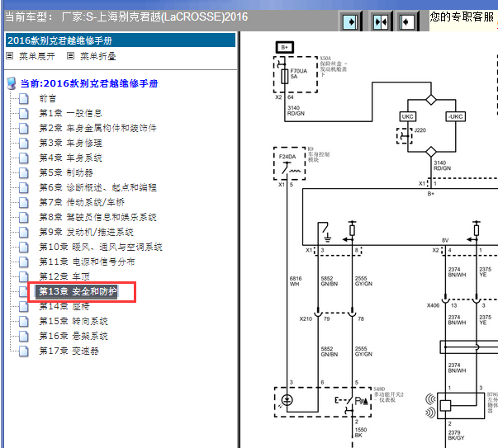This screenshot has width=498, height=448.
Task: Click the page icon beside 第8章 驾驶员信息和娱乐系统
Action: point(23,217)
